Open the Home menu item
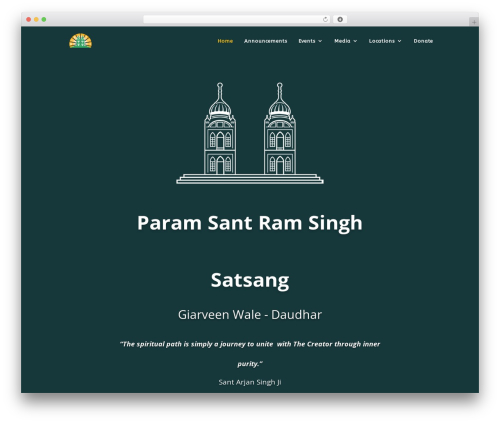Viewport: 500px width, 423px height. (225, 41)
